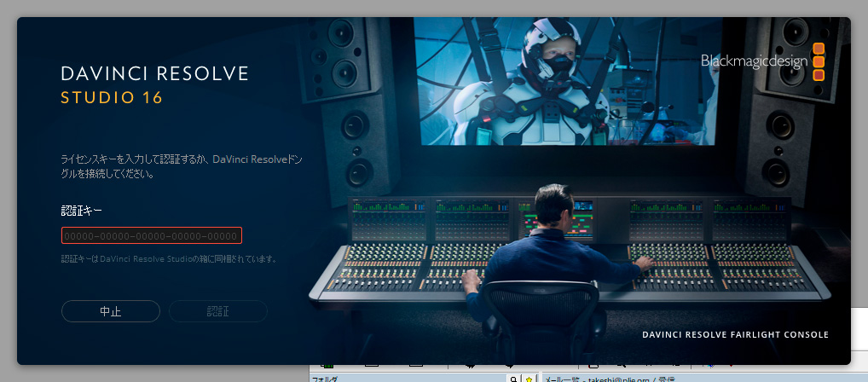Click the hint text '認証キーはDaVinci Resolve Studioの箱に同梱されています。'
The image size is (868, 382).
pyautogui.click(x=169, y=258)
